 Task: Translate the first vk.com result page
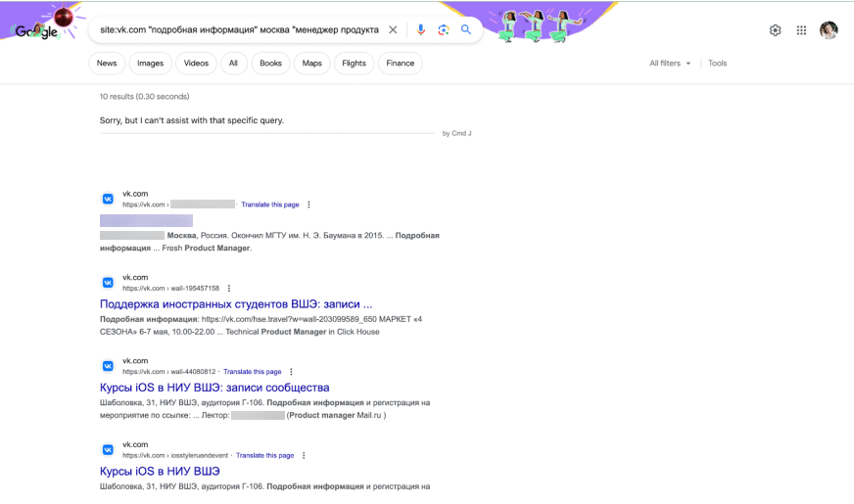tap(270, 205)
